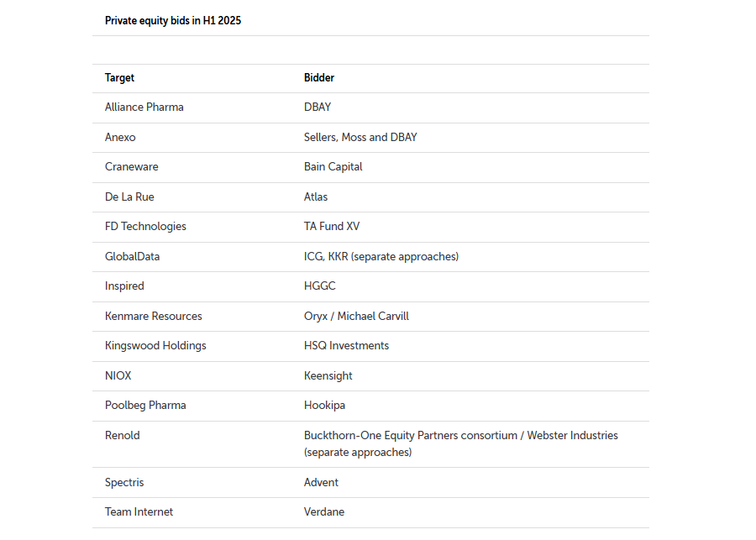The width and height of the screenshot is (756, 540).
Task: Click the Kenmare Resources target cell
Action: [x=154, y=317]
